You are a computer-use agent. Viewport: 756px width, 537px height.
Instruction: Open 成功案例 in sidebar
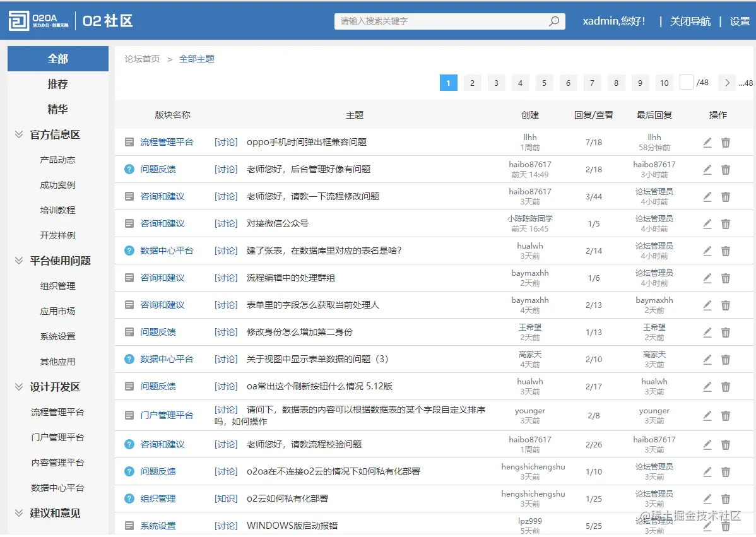click(x=58, y=185)
